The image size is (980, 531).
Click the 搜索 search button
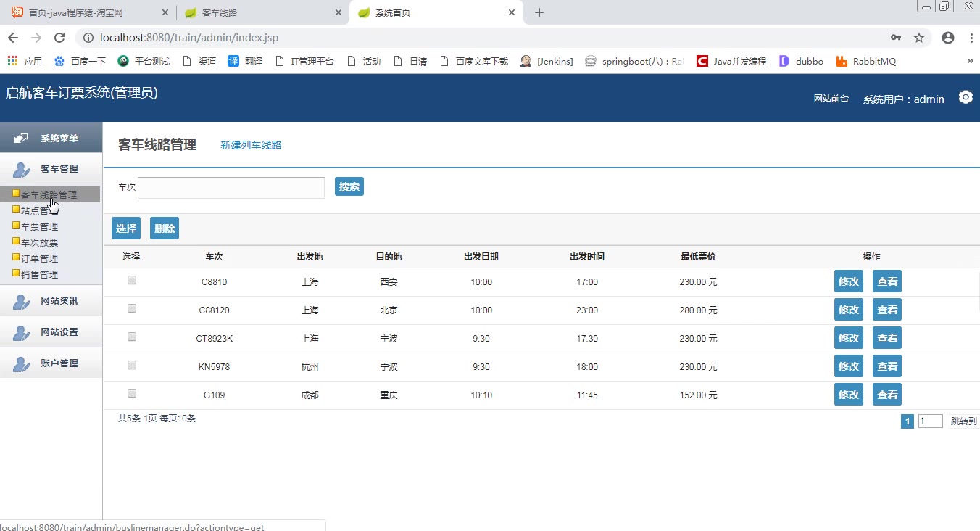[x=349, y=186]
